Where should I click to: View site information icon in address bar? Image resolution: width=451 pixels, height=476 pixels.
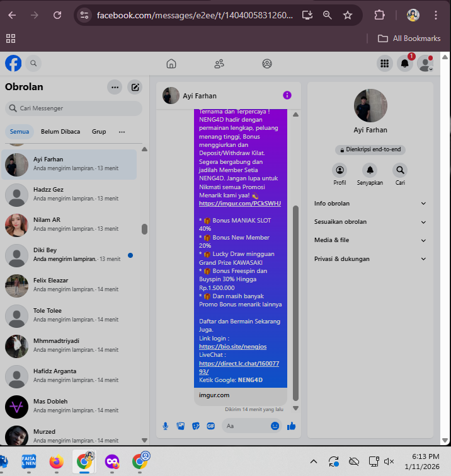click(84, 15)
